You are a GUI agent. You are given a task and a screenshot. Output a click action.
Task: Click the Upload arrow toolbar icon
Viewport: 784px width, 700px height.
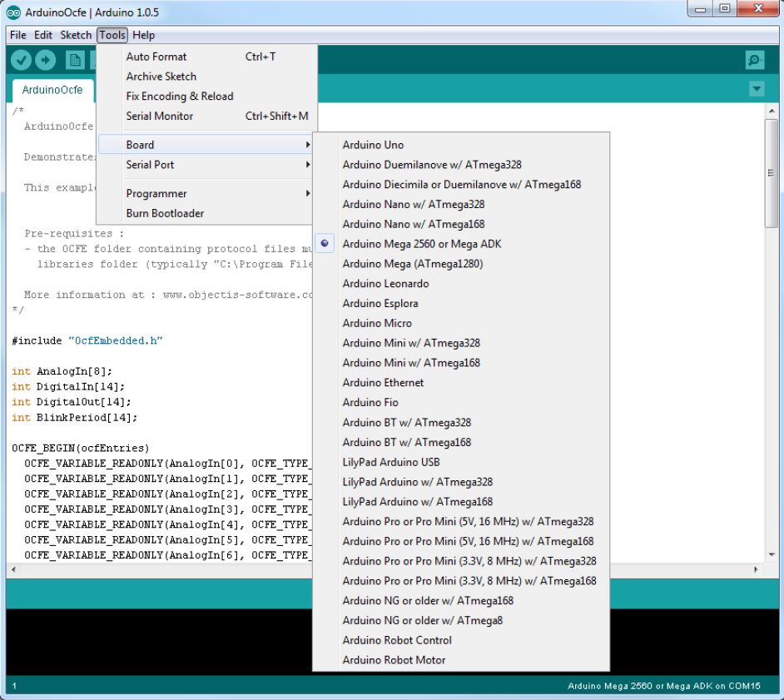tap(46, 60)
